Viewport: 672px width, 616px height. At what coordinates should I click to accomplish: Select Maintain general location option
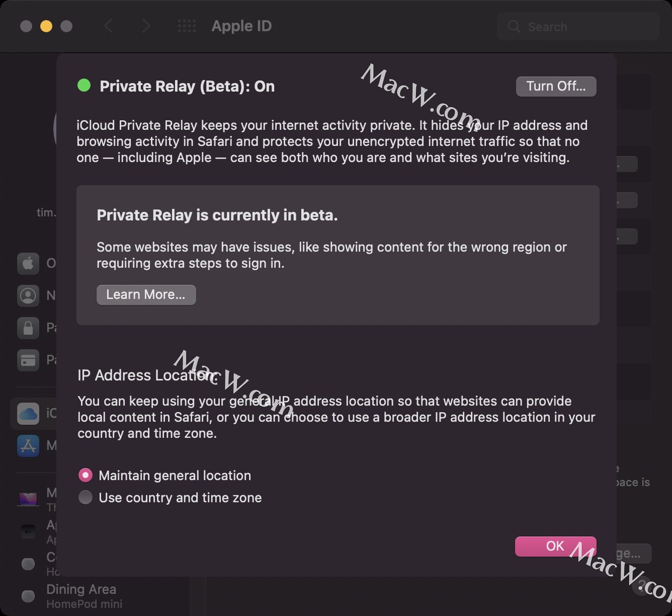(85, 475)
